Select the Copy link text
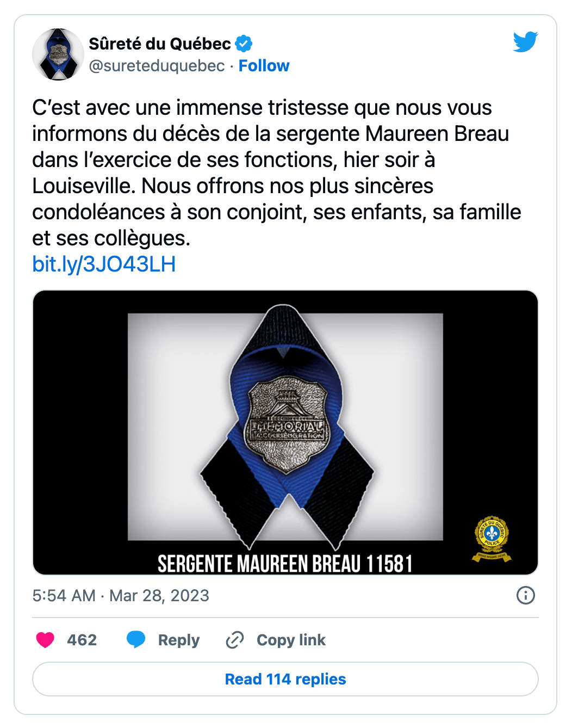Screen dimensions: 572x728 click(x=291, y=640)
